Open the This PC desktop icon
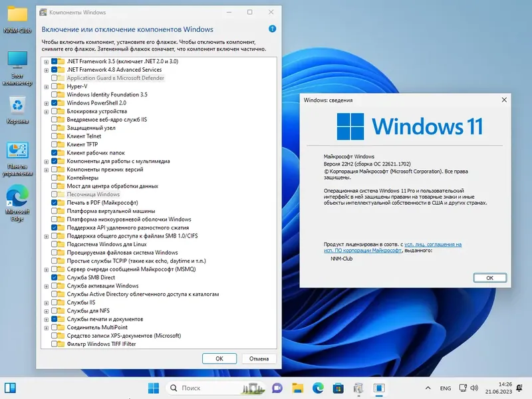This screenshot has width=532, height=399. click(x=17, y=68)
